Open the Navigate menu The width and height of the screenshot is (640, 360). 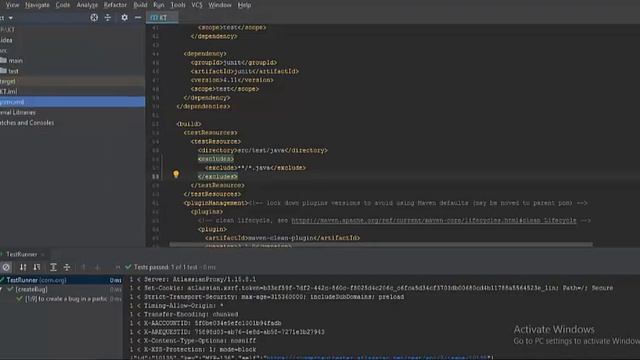coord(37,5)
